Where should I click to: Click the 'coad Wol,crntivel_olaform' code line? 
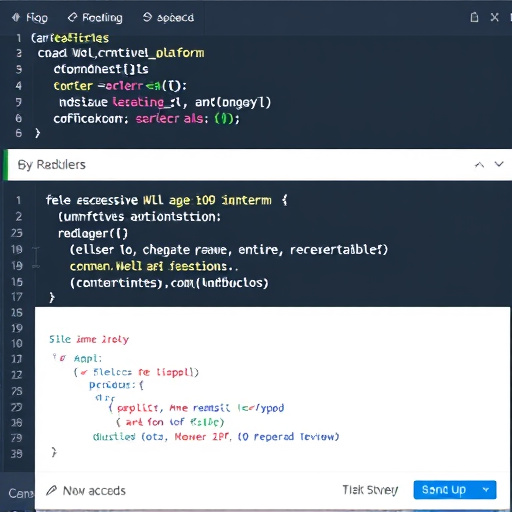coord(121,53)
